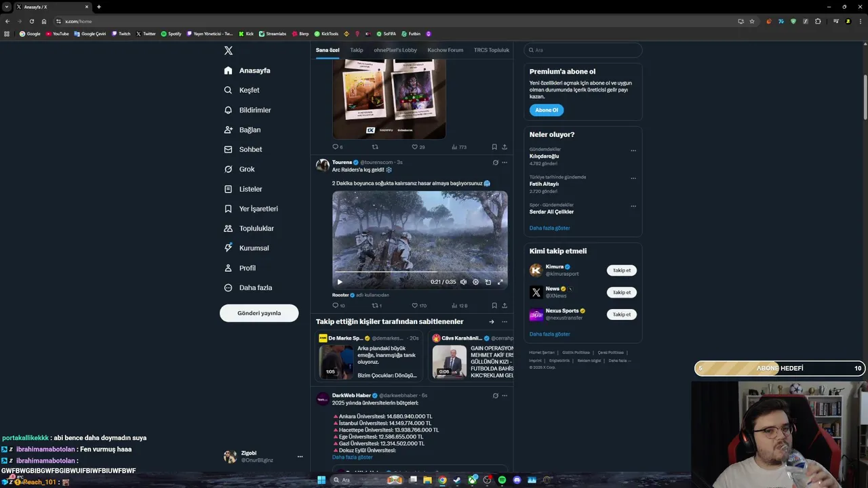This screenshot has width=868, height=488.
Task: Open Topluluklar communities
Action: 249,228
